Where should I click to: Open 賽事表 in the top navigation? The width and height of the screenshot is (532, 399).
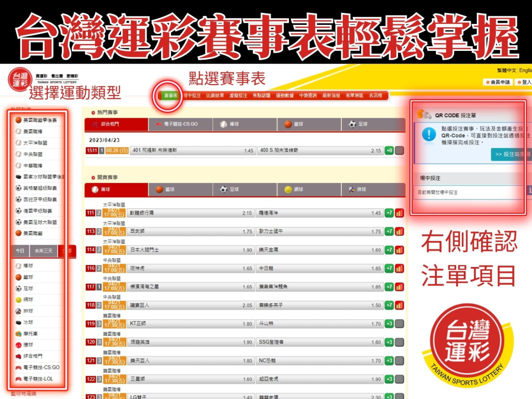click(170, 96)
